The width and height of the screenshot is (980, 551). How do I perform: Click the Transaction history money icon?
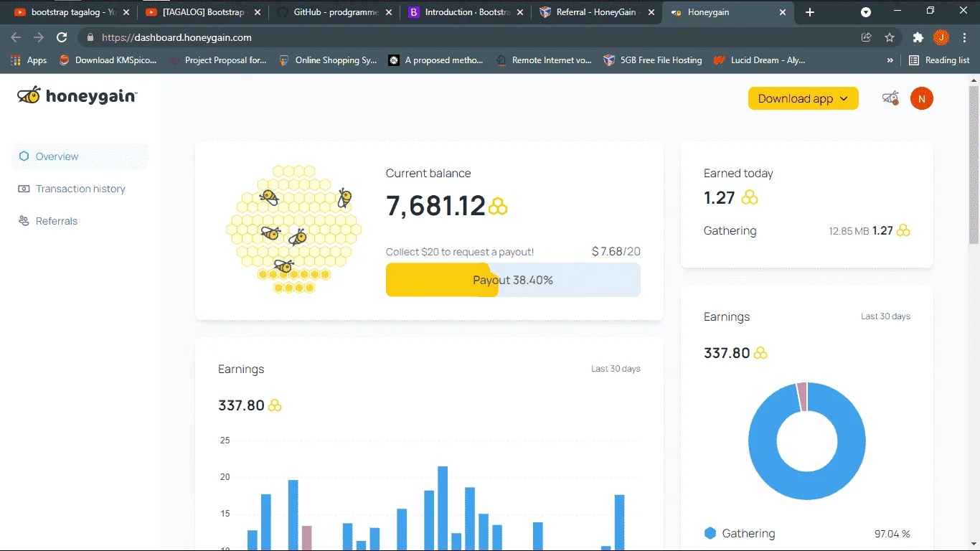(x=24, y=189)
